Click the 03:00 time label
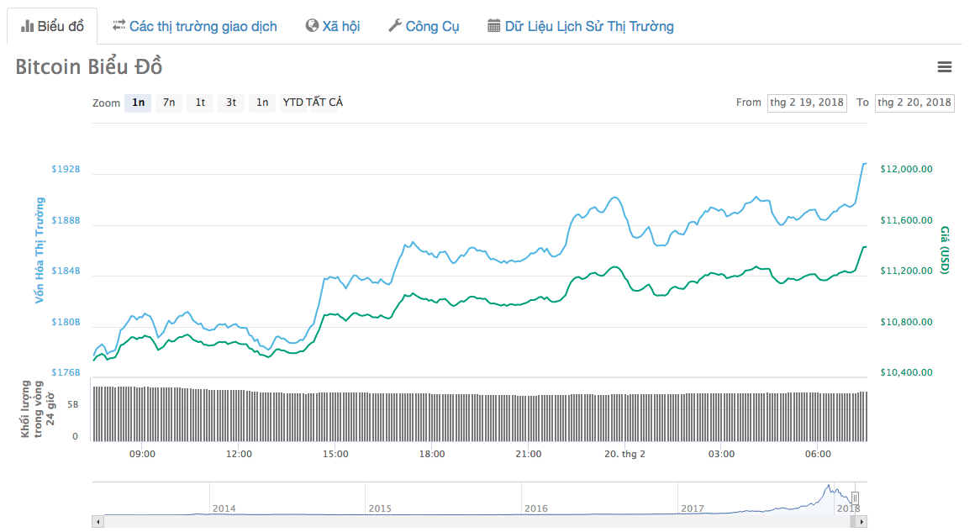 pos(721,455)
